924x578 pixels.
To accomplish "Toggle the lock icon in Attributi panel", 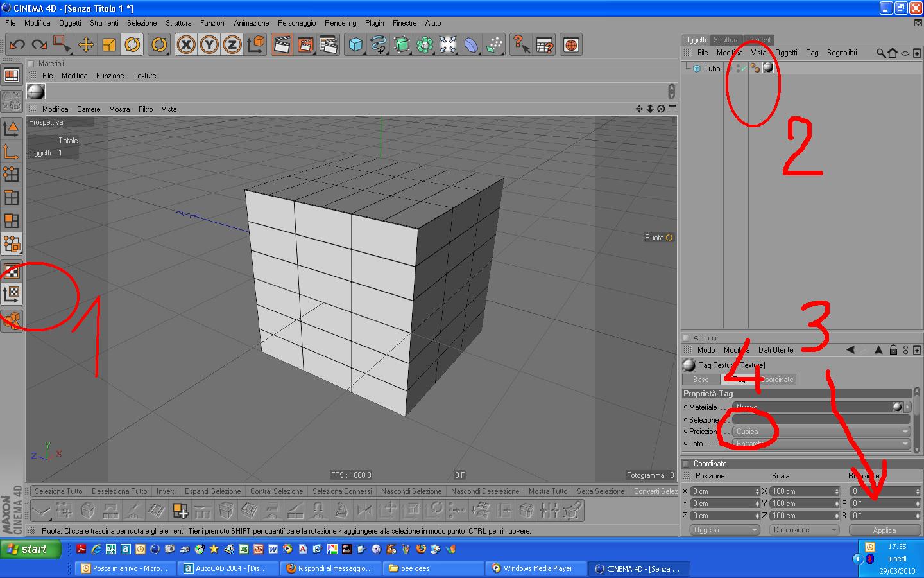I will click(x=893, y=350).
